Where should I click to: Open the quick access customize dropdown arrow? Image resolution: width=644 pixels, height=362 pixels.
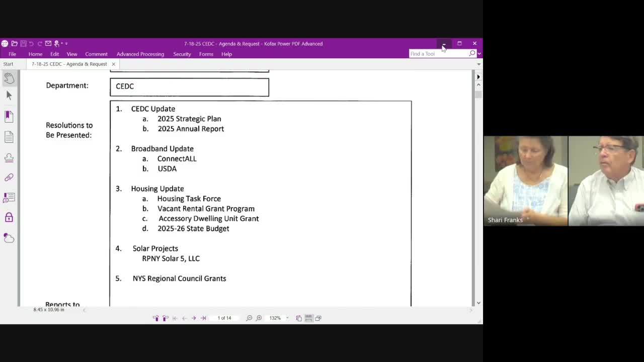click(66, 44)
